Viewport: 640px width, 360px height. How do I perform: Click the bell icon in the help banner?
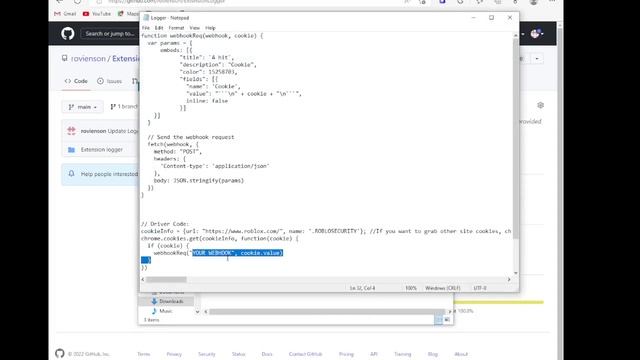(x=71, y=174)
